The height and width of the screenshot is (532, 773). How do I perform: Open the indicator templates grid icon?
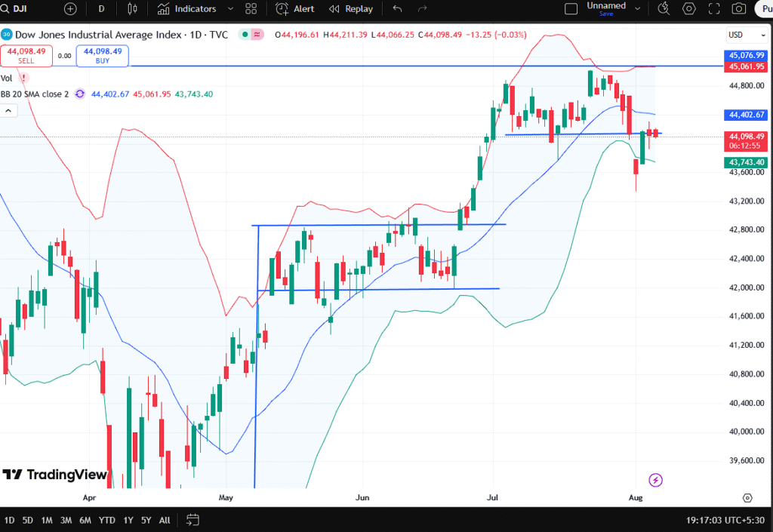252,9
